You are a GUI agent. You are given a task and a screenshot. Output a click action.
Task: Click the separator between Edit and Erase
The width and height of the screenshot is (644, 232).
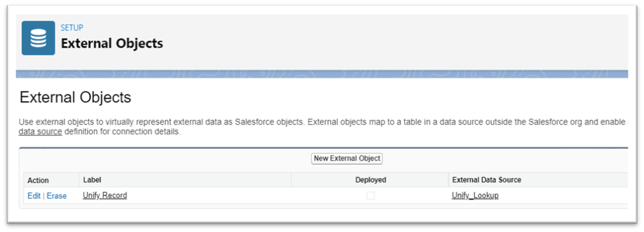43,196
